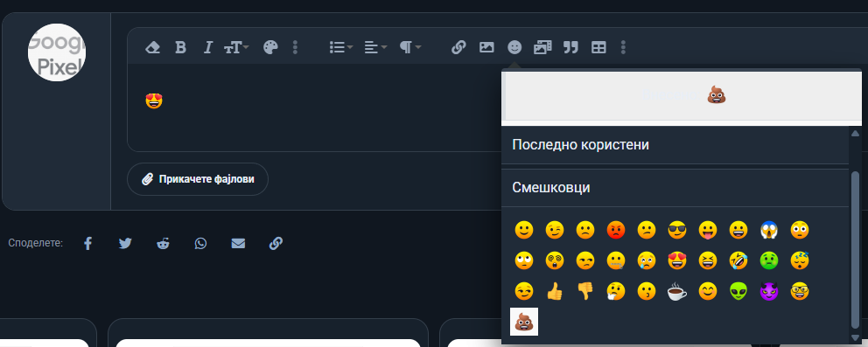Toggle italic formatting
This screenshot has height=347, width=868.
[x=208, y=47]
